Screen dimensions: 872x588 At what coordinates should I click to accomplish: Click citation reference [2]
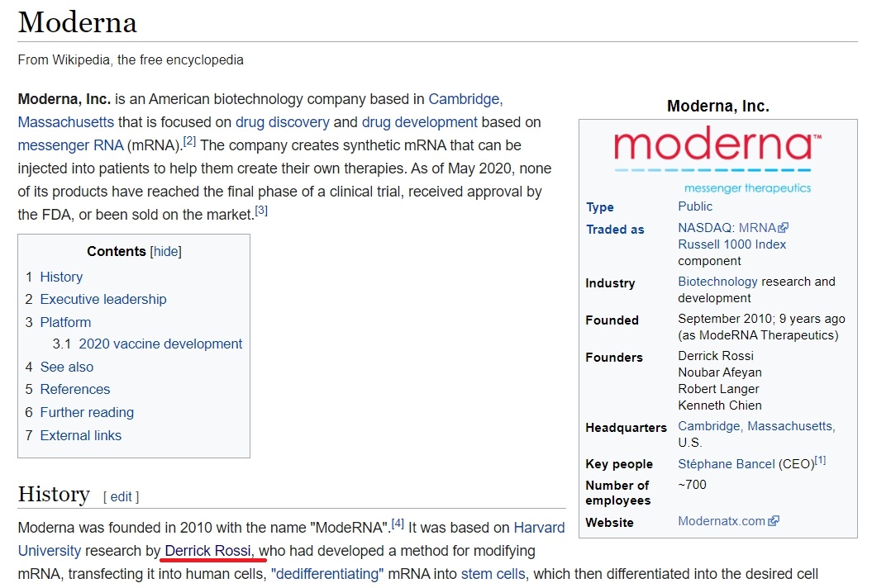click(x=189, y=141)
